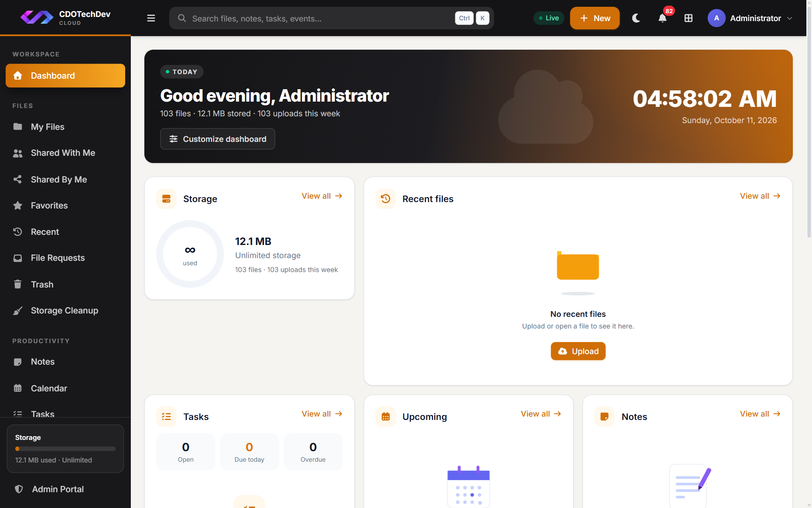Click the Admin Portal shield icon
The width and height of the screenshot is (812, 508).
coord(19,489)
